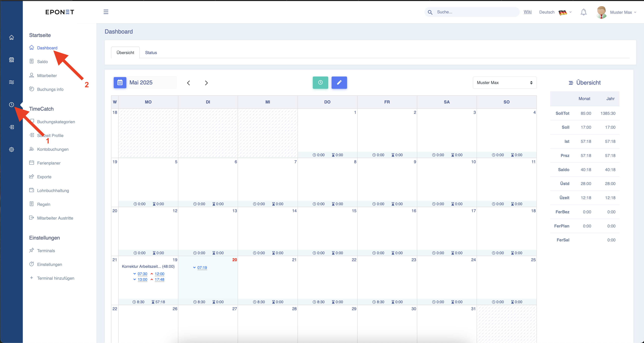Click the Suche search field
This screenshot has height=343, width=644.
point(472,12)
